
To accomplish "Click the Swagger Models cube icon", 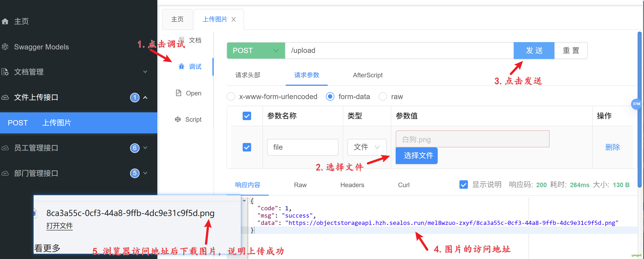I will 5,47.
